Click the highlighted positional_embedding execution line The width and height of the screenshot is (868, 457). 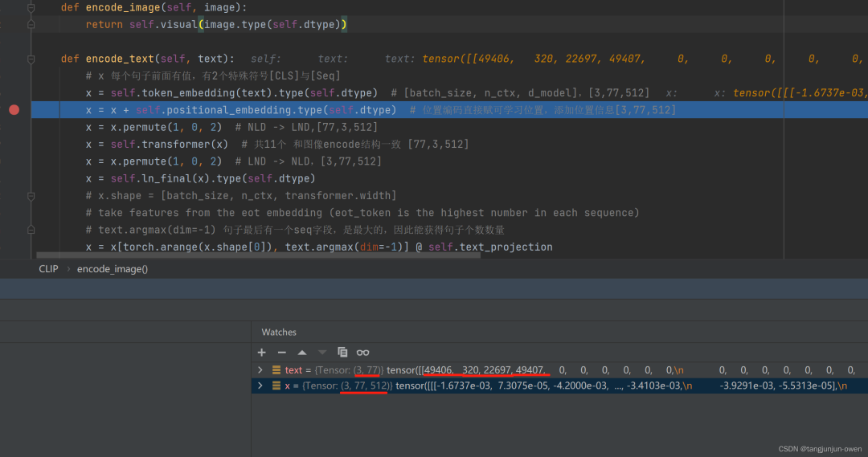pyautogui.click(x=241, y=110)
